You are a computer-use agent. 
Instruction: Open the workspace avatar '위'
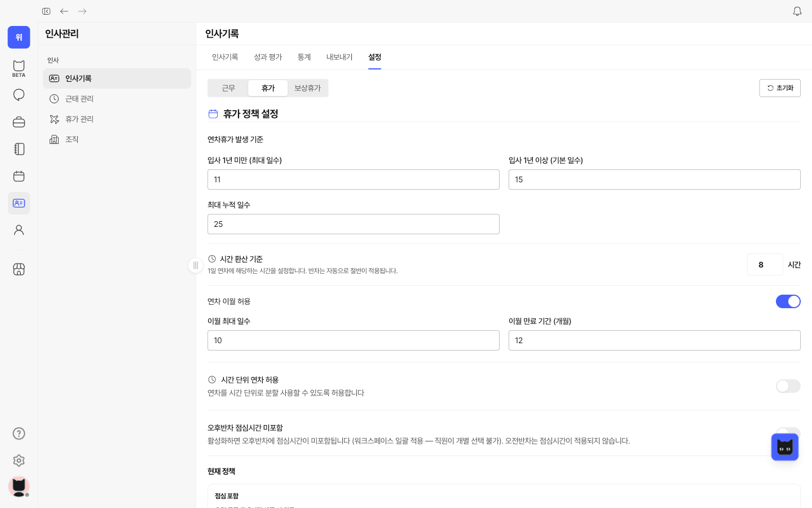pyautogui.click(x=19, y=37)
